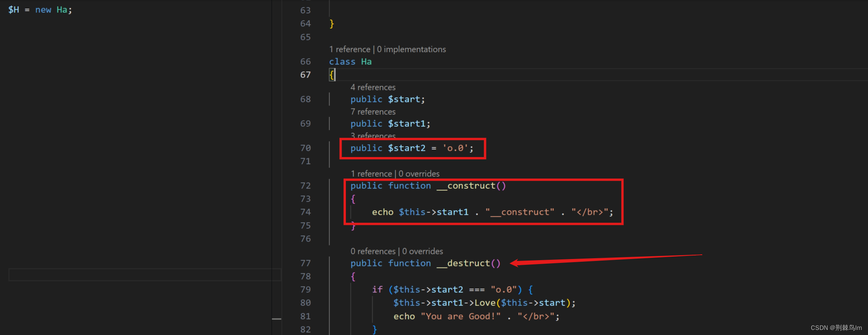Viewport: 868px width, 335px height.
Task: Click the '__destruct' method name on line 77
Action: 463,263
